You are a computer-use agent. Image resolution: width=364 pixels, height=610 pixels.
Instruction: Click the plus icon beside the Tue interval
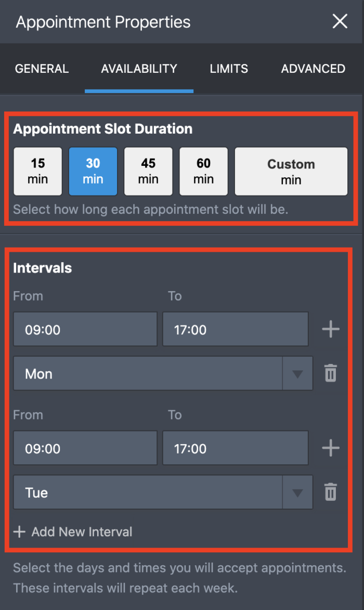pos(331,448)
